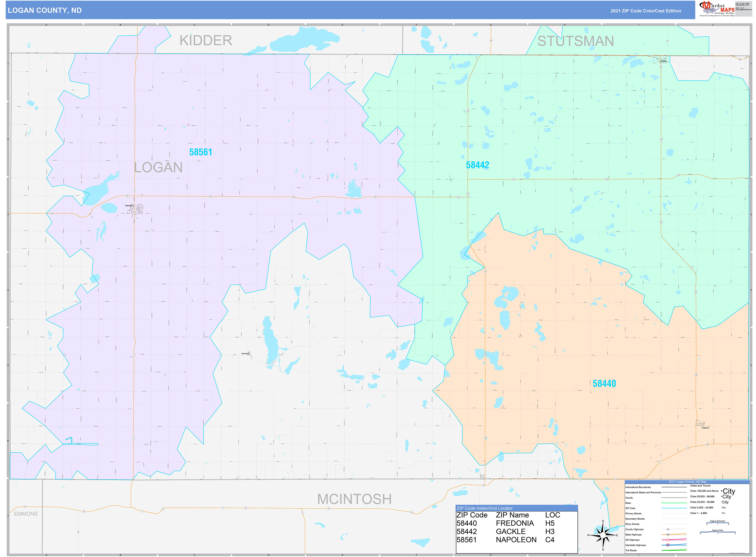Collapse the Cities and Towns legend section
The height and width of the screenshot is (557, 756).
700,485
